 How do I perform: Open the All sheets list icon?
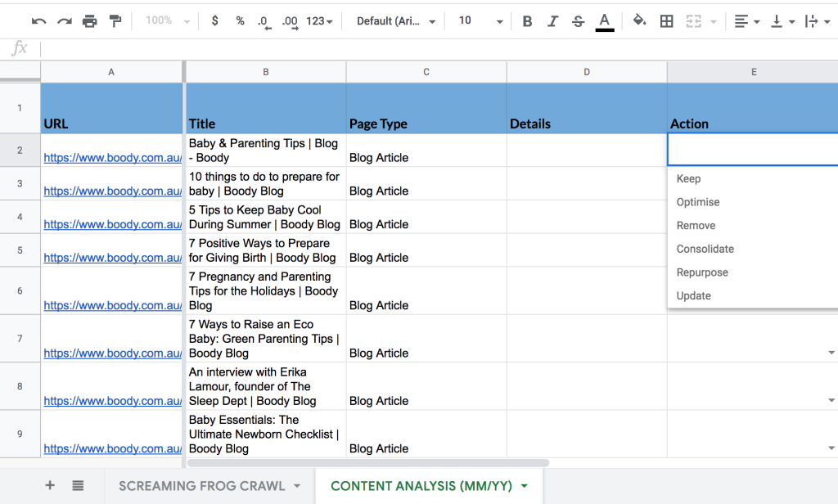tap(78, 485)
